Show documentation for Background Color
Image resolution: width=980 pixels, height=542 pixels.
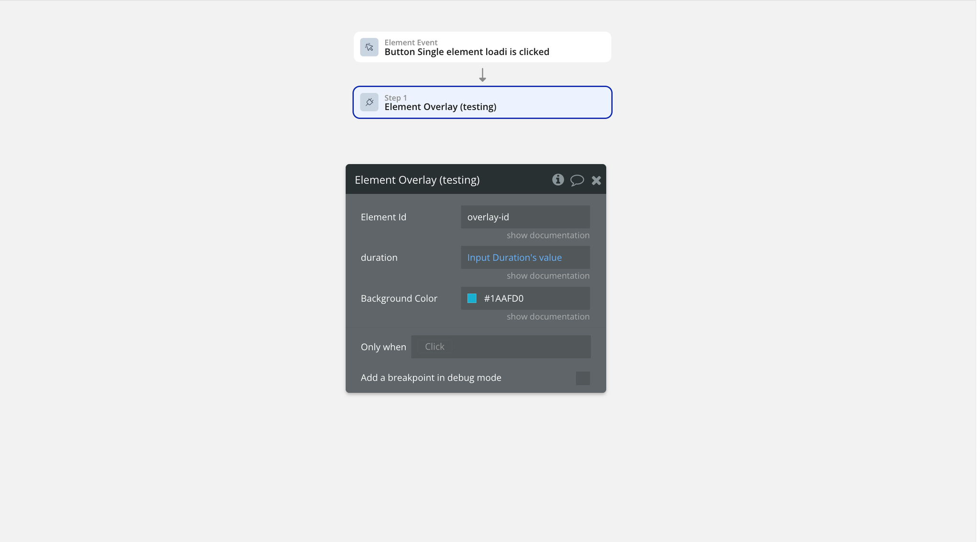point(548,316)
